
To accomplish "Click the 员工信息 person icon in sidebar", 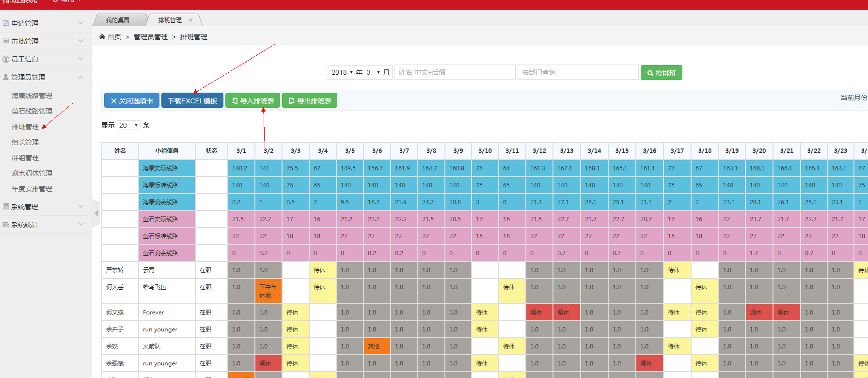I will pos(6,59).
